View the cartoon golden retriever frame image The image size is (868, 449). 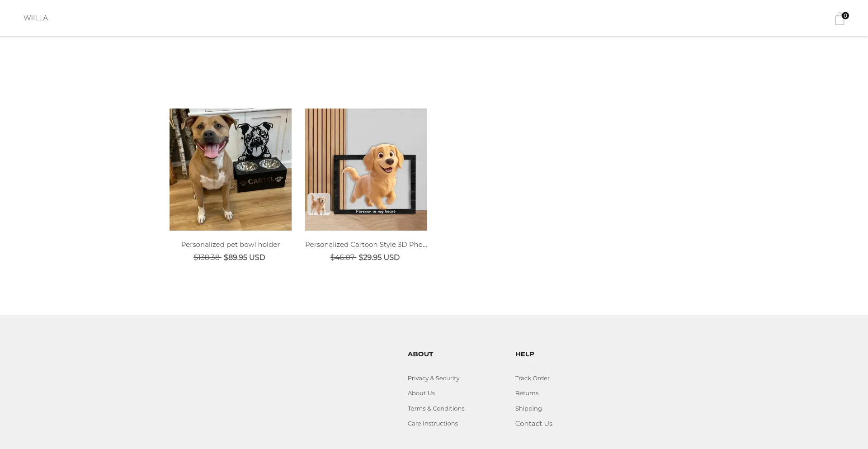[366, 170]
